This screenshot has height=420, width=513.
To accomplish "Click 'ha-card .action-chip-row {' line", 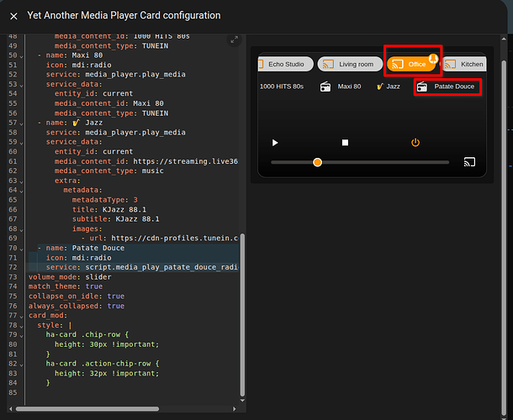I will [103, 364].
